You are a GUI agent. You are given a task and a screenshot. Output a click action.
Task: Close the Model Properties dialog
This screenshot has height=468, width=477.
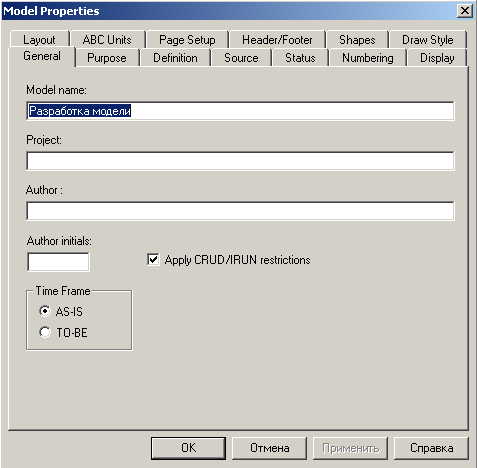pos(465,11)
